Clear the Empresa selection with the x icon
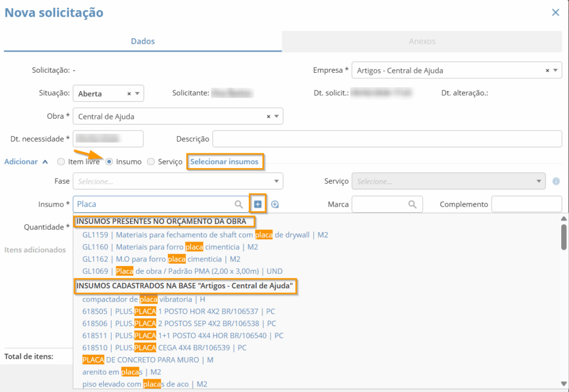569x392 pixels. tap(547, 71)
